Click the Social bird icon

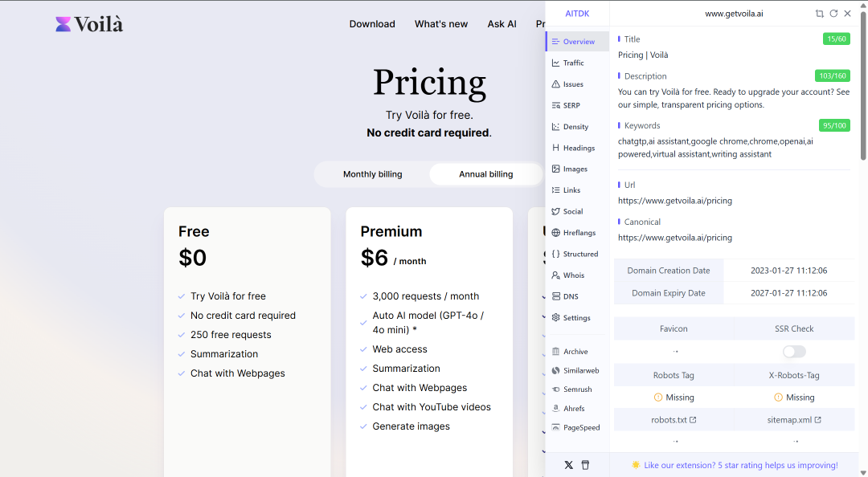[x=556, y=211]
